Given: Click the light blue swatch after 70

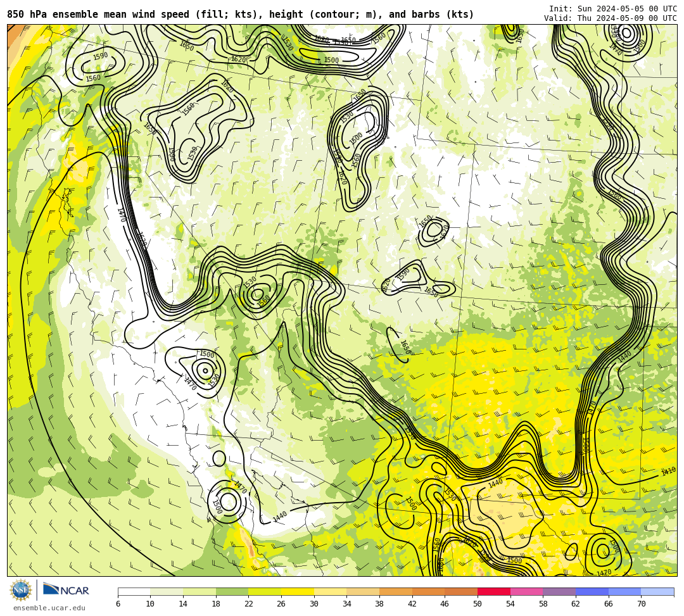Looking at the screenshot, I should (657, 591).
